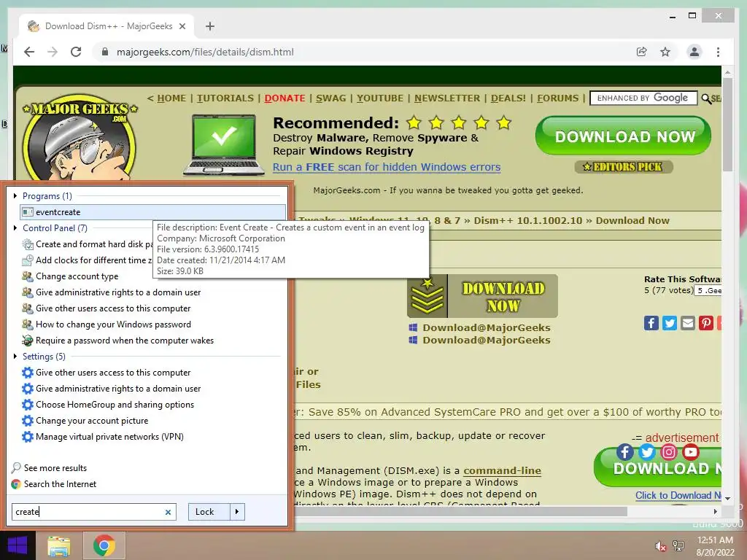The width and height of the screenshot is (747, 560).
Task: Reload the page in Chrome
Action: coord(76,52)
